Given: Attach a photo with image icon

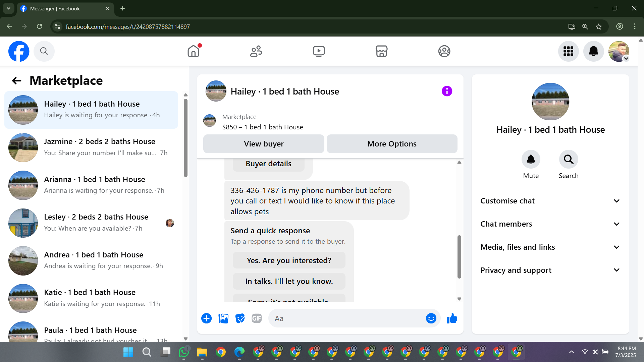Looking at the screenshot, I should tap(223, 318).
